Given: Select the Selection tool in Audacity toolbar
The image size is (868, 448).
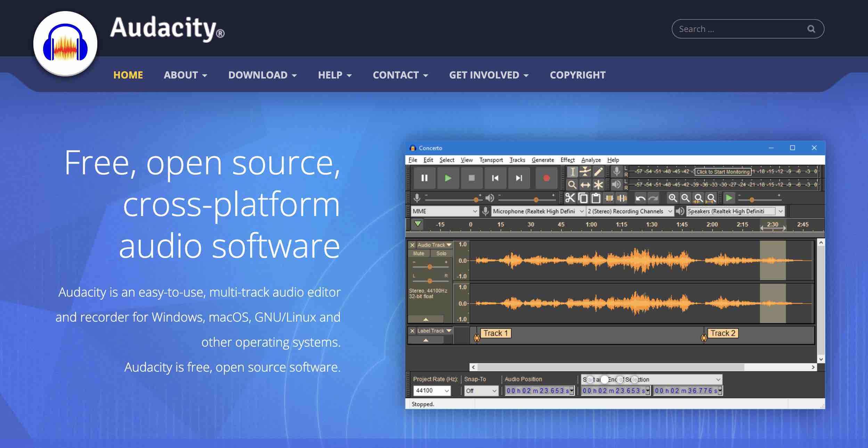Looking at the screenshot, I should tap(572, 172).
